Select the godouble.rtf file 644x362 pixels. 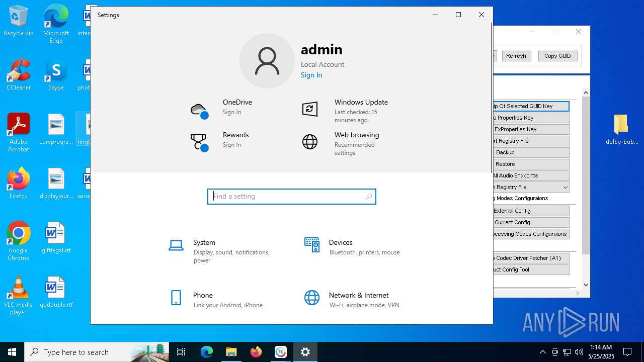click(x=56, y=292)
